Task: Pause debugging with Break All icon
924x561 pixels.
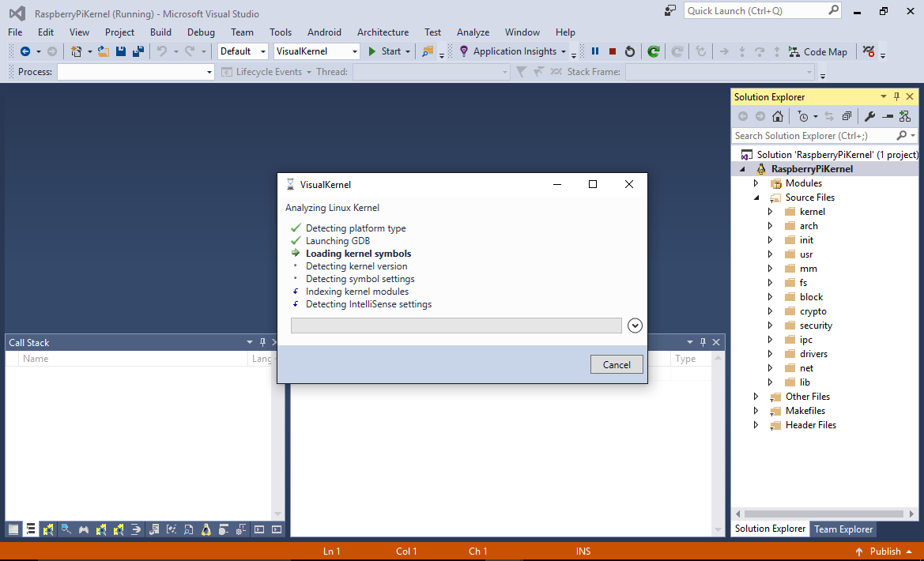Action: click(595, 52)
